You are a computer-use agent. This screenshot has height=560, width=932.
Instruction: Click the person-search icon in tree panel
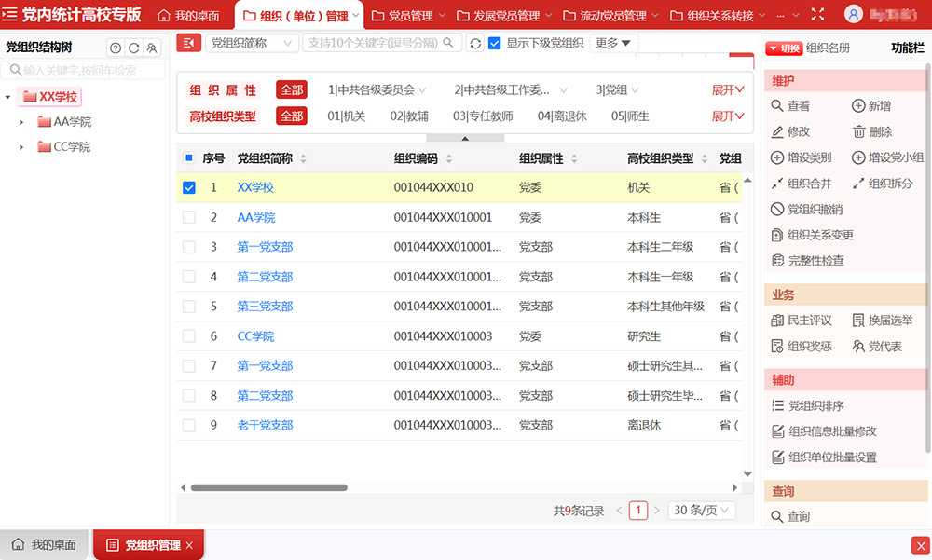[x=152, y=48]
